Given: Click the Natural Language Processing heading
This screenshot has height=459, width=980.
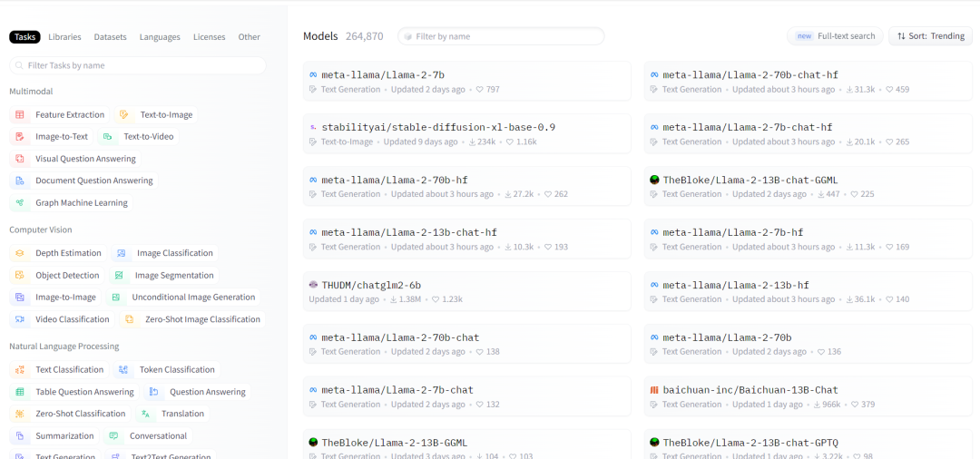Looking at the screenshot, I should tap(64, 346).
